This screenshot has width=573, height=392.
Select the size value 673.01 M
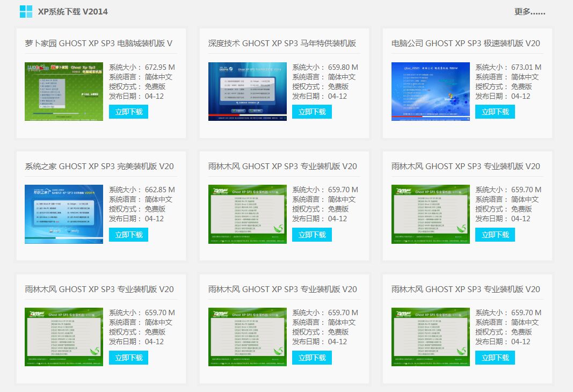526,67
